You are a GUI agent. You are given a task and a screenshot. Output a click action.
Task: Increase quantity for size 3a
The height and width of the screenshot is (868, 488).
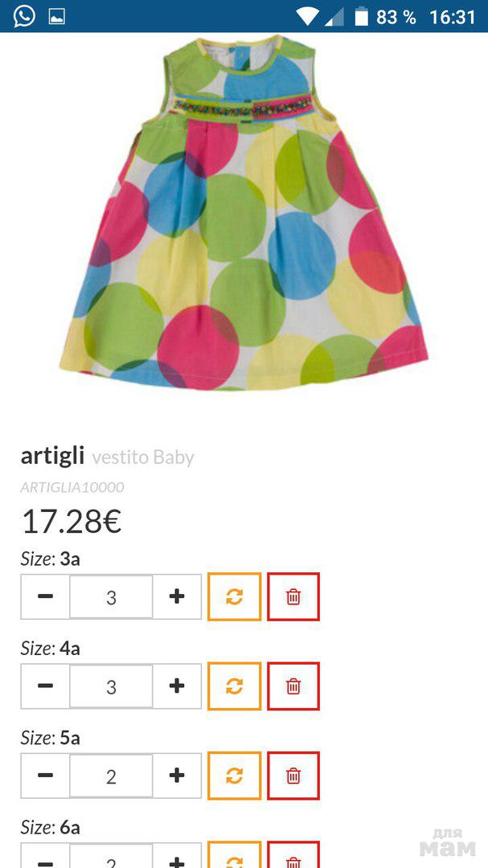[177, 596]
